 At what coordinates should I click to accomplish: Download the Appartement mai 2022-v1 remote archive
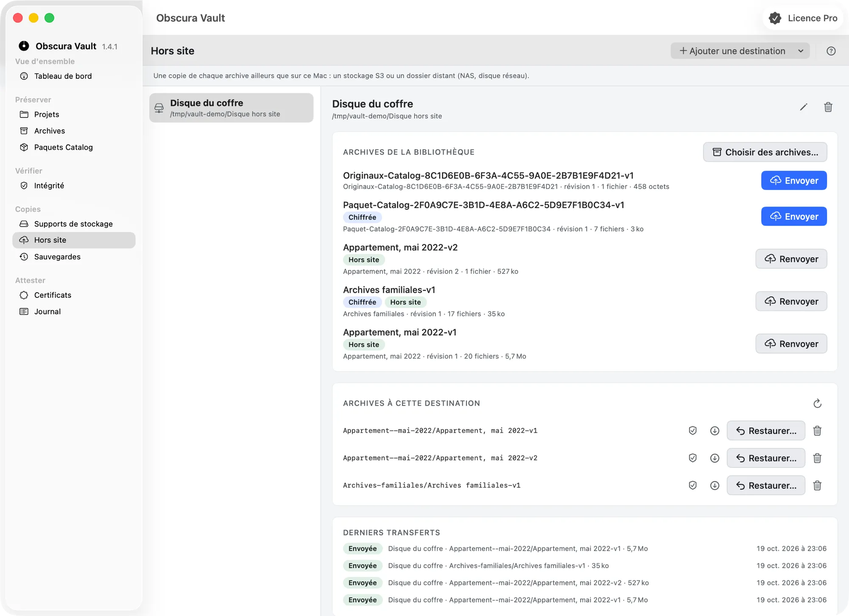[x=714, y=431]
